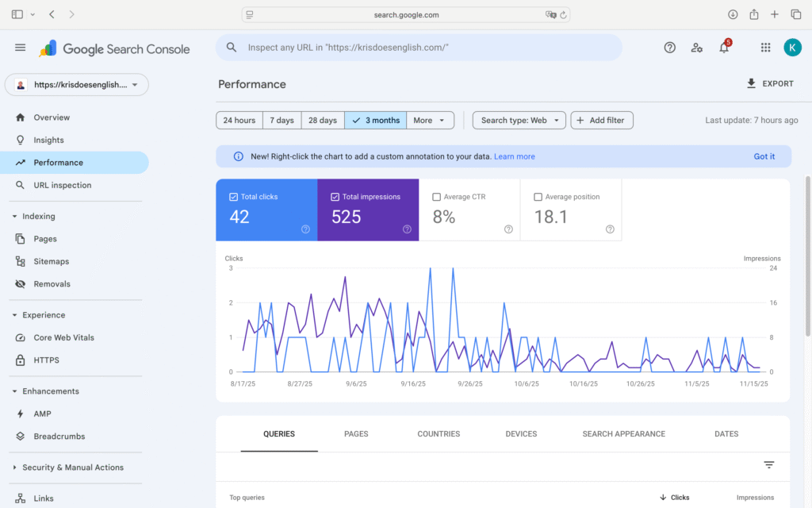Uncheck the Total clicks metric
This screenshot has height=508, width=812.
click(x=233, y=197)
